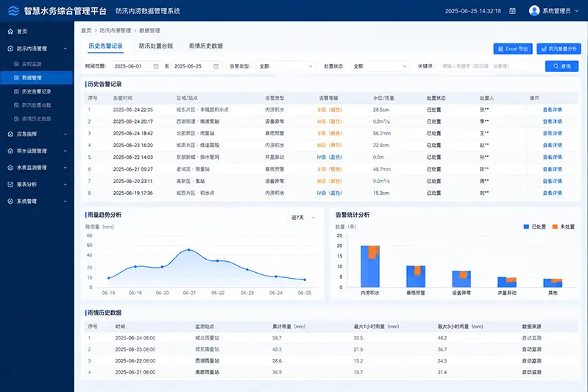Select cell 老城区 · 雨量站
This screenshot has width=588, height=392.
[x=193, y=169]
